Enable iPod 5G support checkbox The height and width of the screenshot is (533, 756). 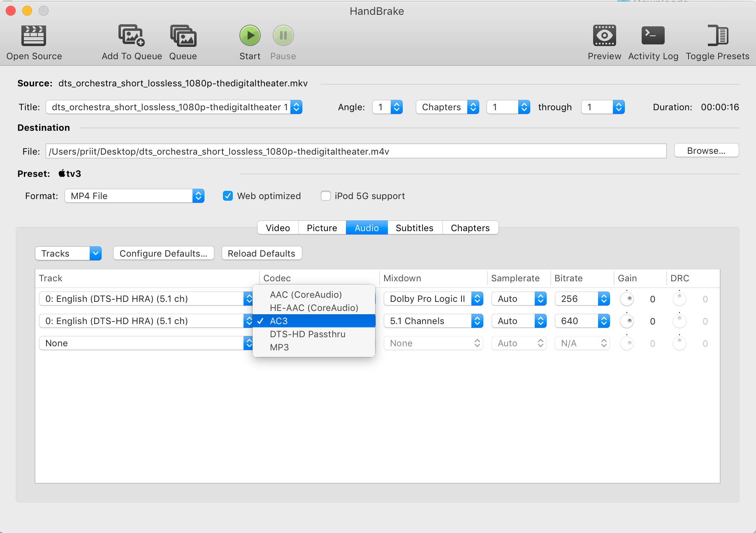coord(326,196)
